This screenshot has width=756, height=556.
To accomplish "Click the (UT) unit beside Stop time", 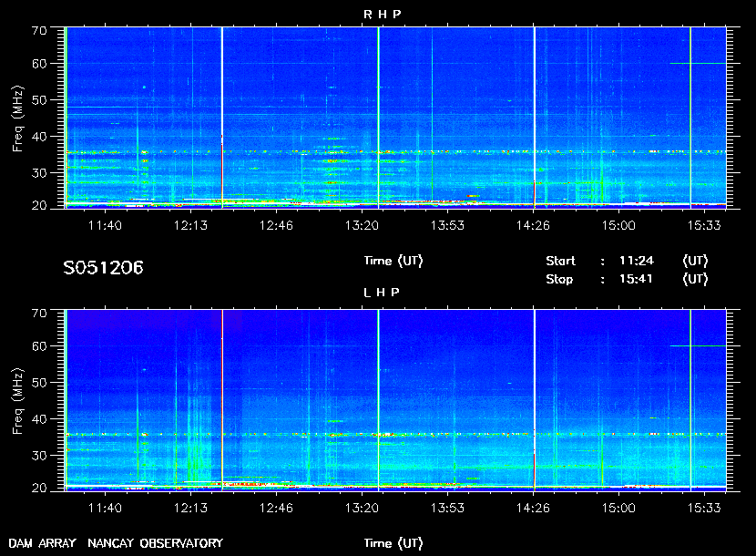I will point(695,279).
